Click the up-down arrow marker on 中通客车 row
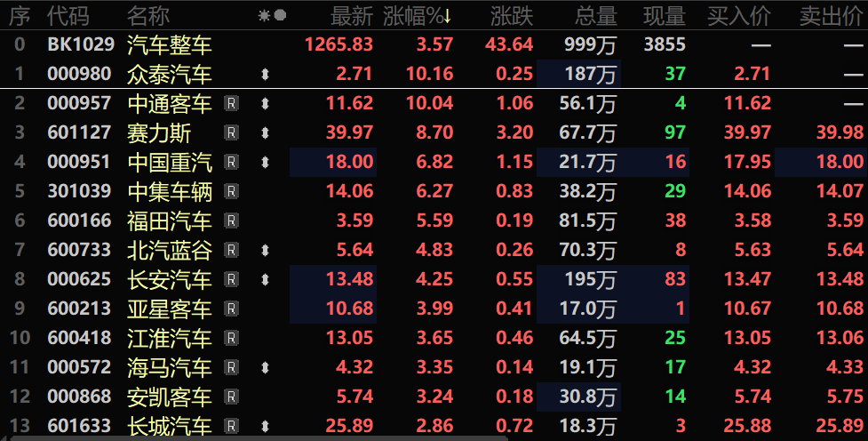Screen dimensions: 868x441 265,103
